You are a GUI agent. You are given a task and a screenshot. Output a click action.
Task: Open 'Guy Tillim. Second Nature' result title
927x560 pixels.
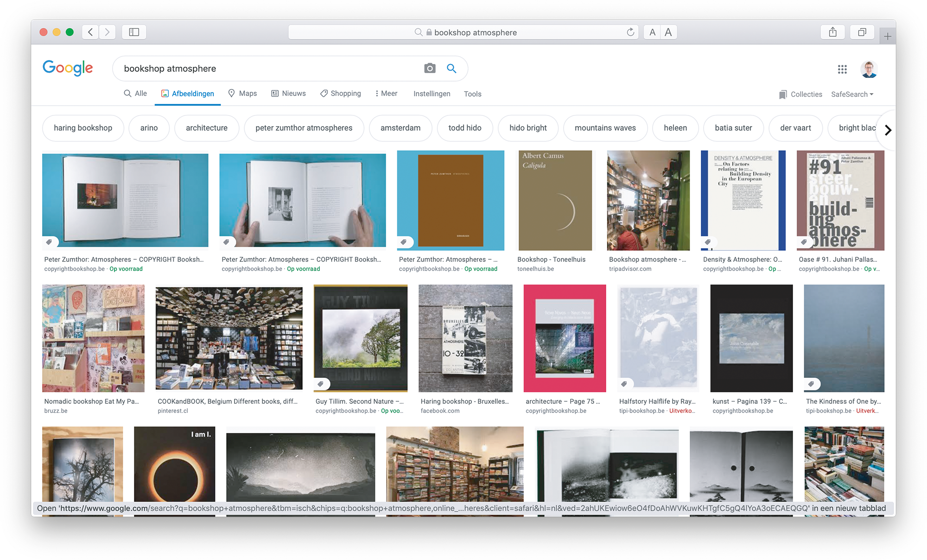tap(359, 401)
